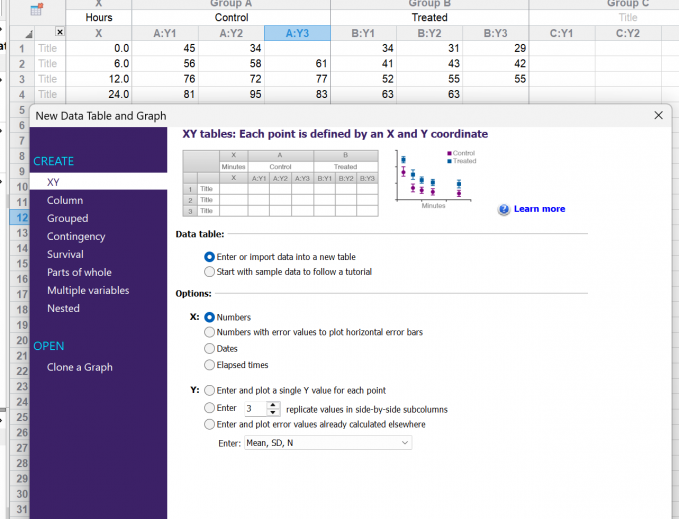Click the blue help icon beside Learn more
Screen dimensions: 679x519
(504, 210)
